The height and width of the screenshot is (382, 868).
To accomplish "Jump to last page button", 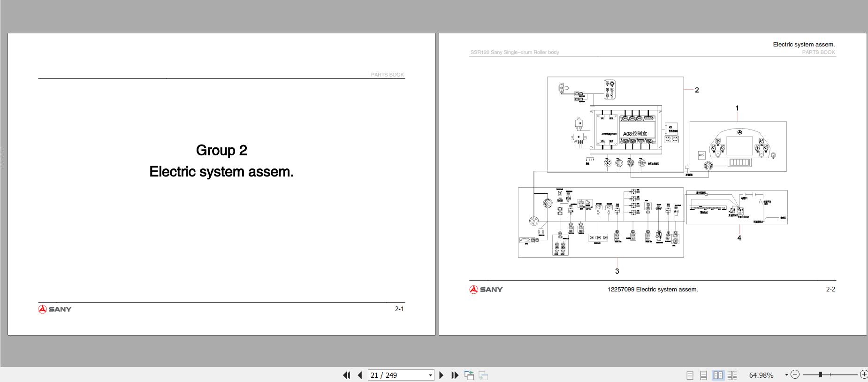I will (455, 375).
